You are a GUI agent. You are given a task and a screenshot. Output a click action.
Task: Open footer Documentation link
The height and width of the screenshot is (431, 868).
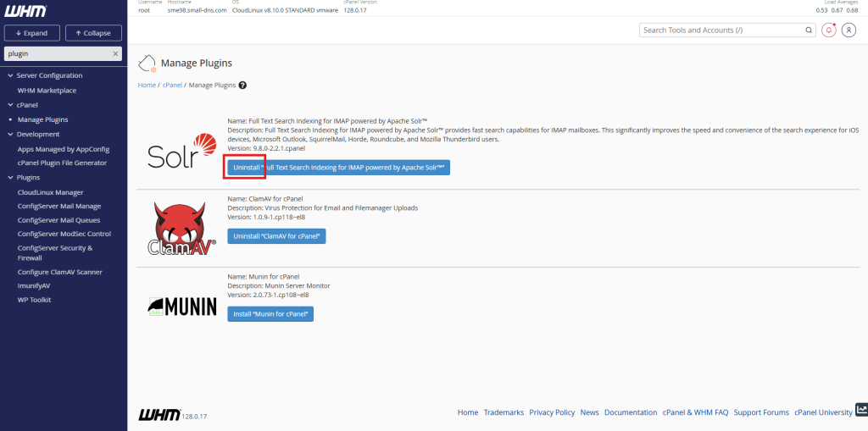[631, 412]
